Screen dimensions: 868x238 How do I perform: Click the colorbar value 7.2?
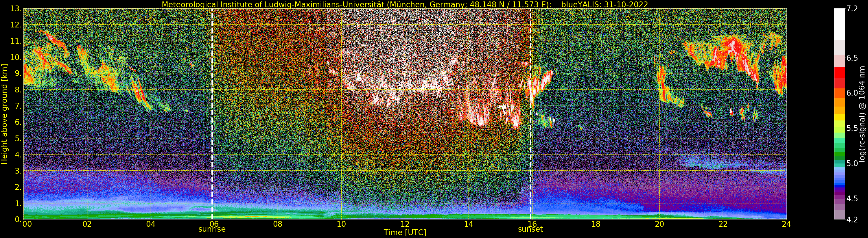pos(852,9)
